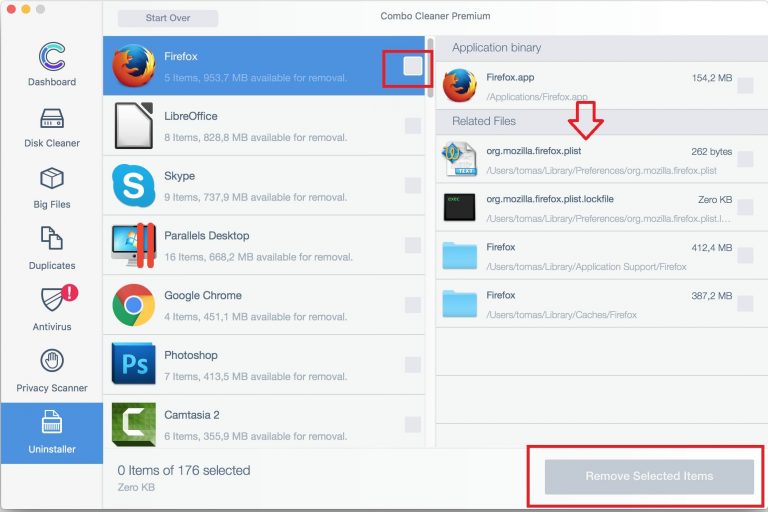The height and width of the screenshot is (512, 768).
Task: Open the Big Files box icon
Action: pos(52,178)
